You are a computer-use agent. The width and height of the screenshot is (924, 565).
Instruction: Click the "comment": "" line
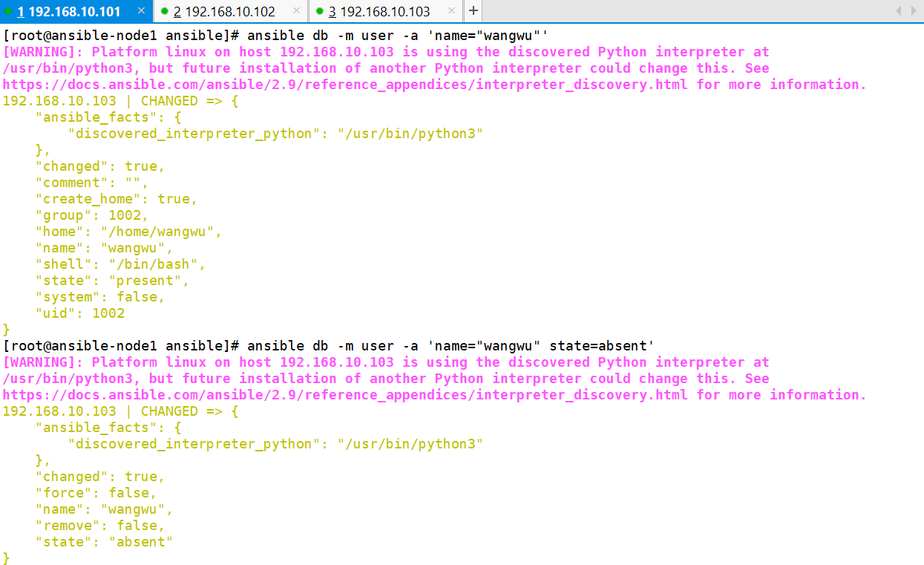(x=92, y=183)
